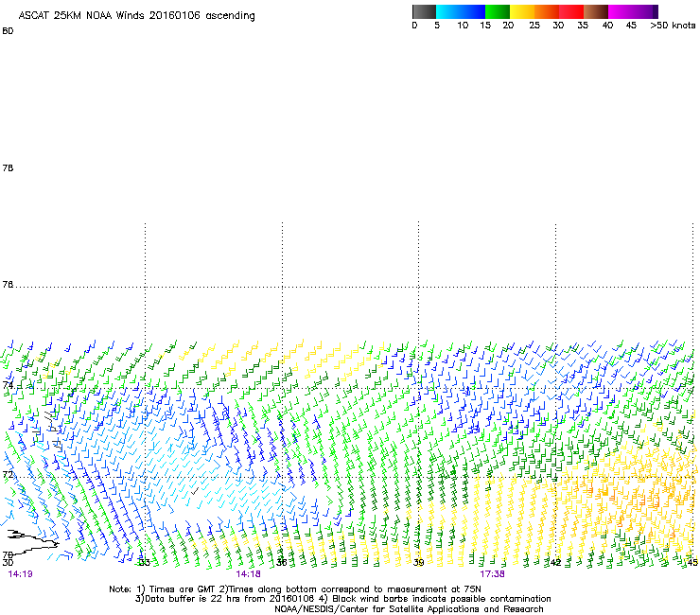Click the 80 latitude label on the left axis
Image resolution: width=700 pixels, height=615 pixels.
(8, 31)
